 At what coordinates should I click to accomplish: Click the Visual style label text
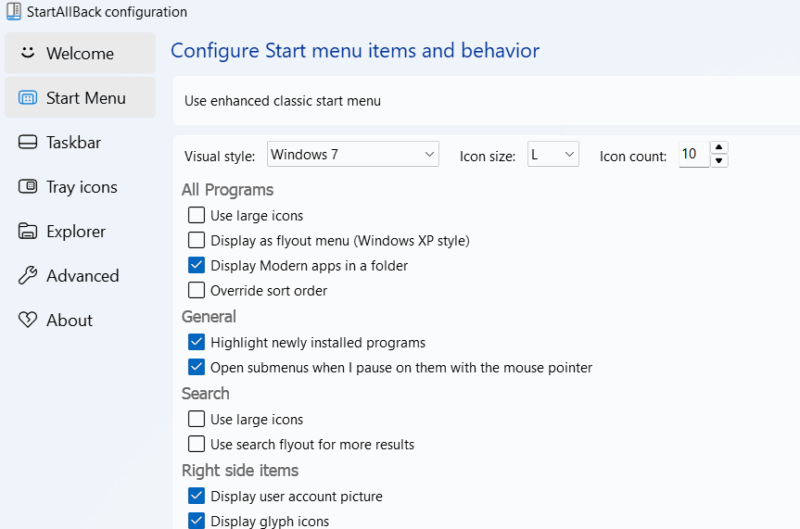pyautogui.click(x=219, y=156)
